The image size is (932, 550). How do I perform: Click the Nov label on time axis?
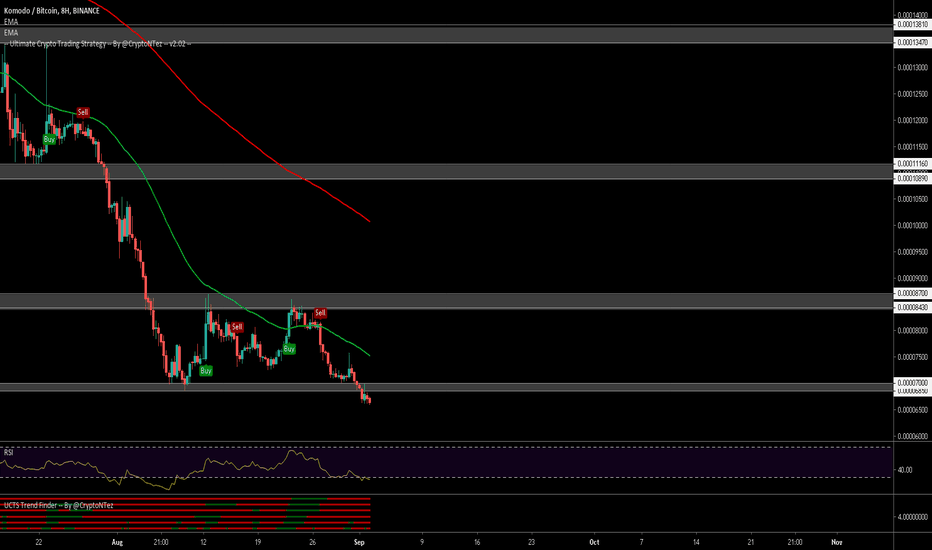[837, 542]
